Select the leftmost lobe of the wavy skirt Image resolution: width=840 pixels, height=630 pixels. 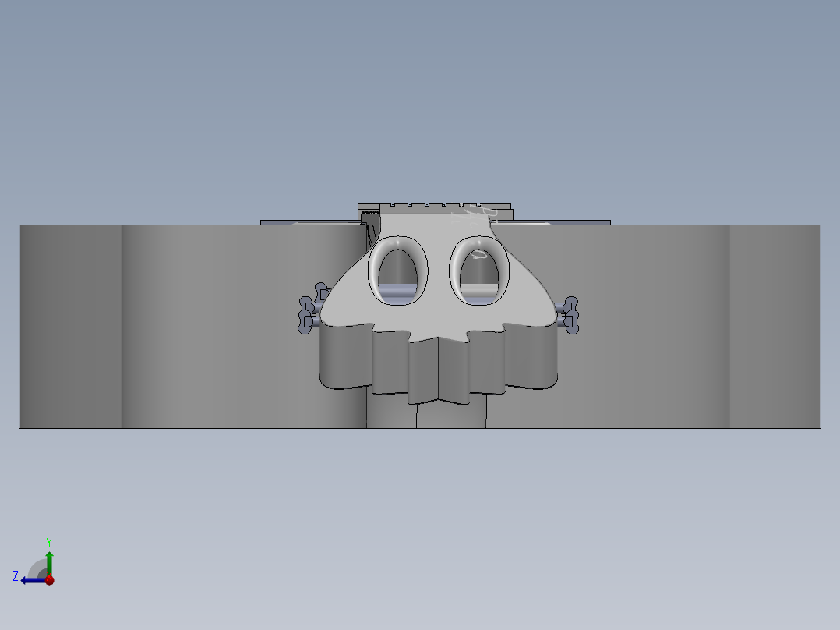[x=344, y=357]
